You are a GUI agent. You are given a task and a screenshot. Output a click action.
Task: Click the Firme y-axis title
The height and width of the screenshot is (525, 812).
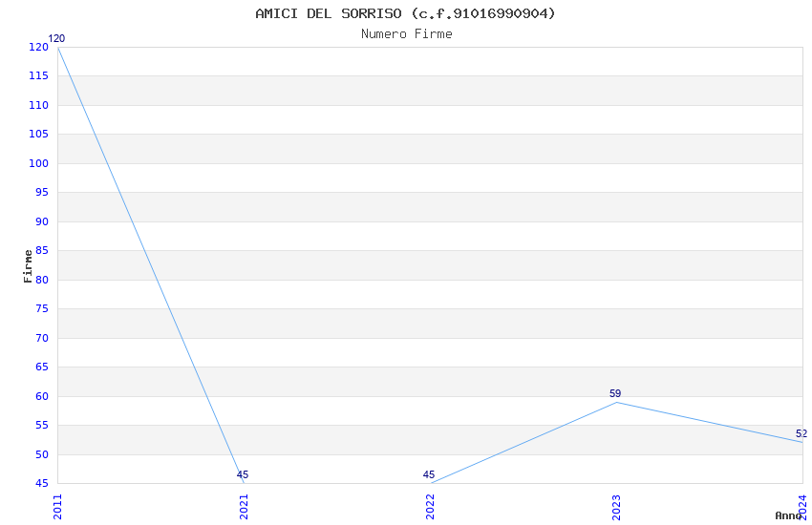(x=28, y=266)
